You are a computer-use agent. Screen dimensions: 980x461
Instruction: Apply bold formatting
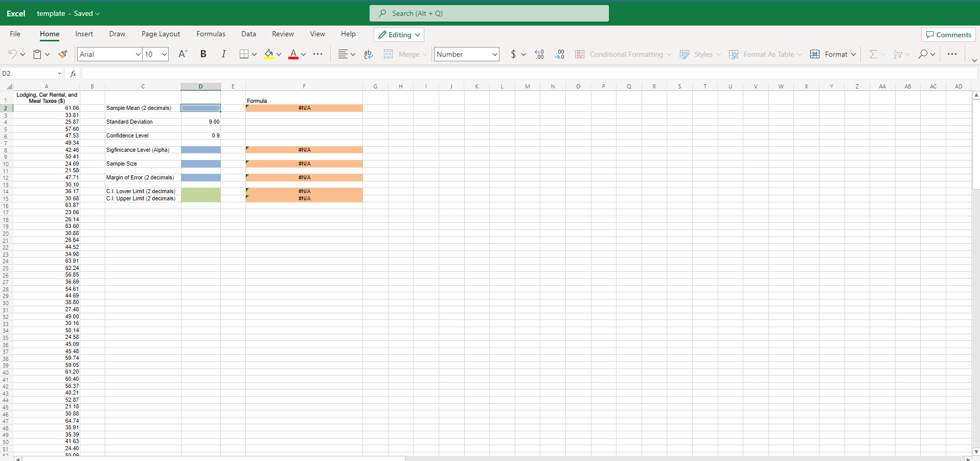203,54
